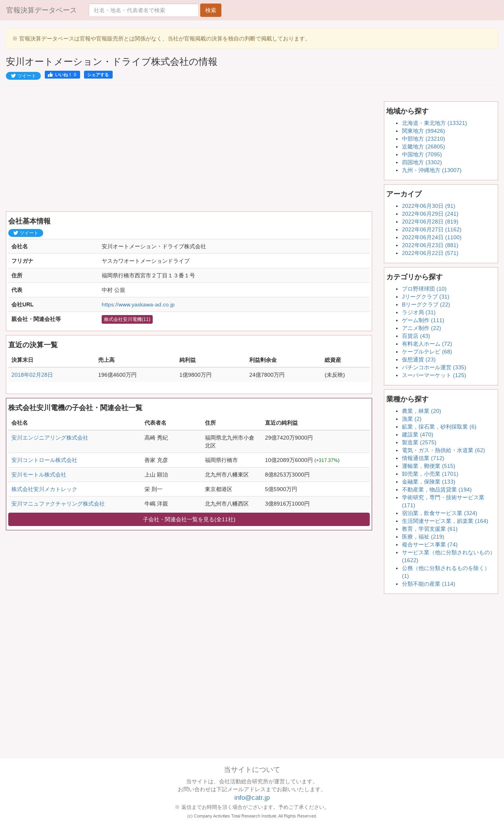Browse 近畿地方 (26805) region
This screenshot has width=504, height=823.
(424, 147)
